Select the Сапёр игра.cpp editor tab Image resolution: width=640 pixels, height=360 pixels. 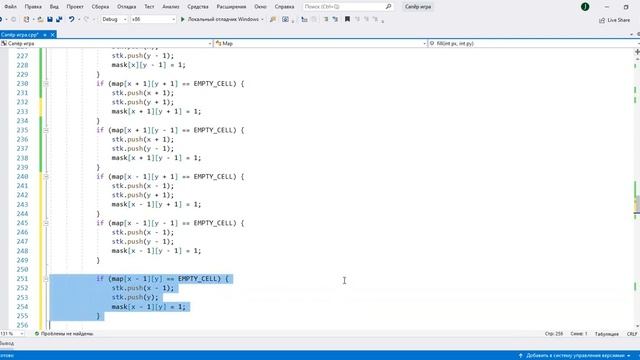(x=20, y=35)
